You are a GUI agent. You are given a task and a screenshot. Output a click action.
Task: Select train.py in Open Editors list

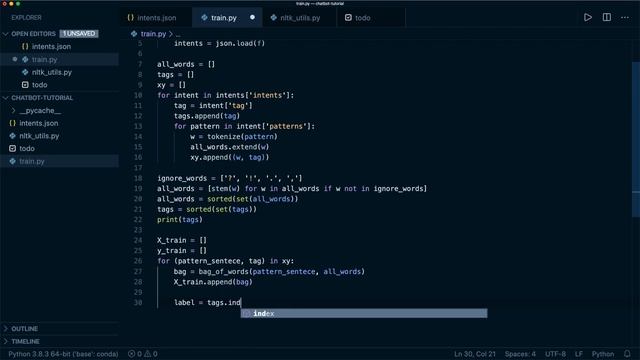click(x=44, y=60)
